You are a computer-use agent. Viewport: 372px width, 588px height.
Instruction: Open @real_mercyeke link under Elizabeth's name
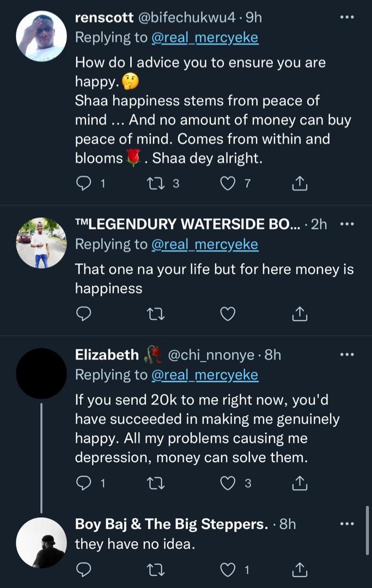(x=204, y=375)
